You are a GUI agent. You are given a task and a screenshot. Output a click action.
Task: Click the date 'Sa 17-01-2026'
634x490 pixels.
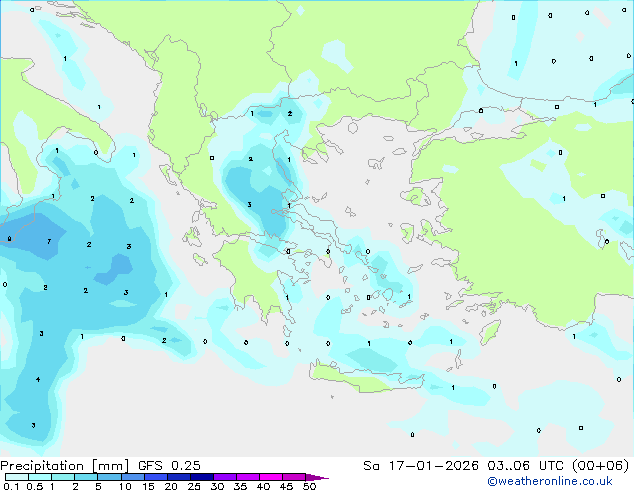[x=421, y=466]
